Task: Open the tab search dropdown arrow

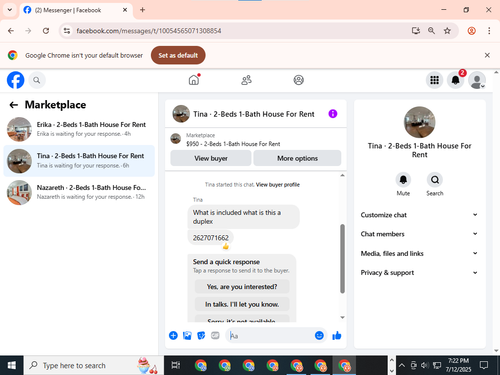Action: (x=10, y=10)
